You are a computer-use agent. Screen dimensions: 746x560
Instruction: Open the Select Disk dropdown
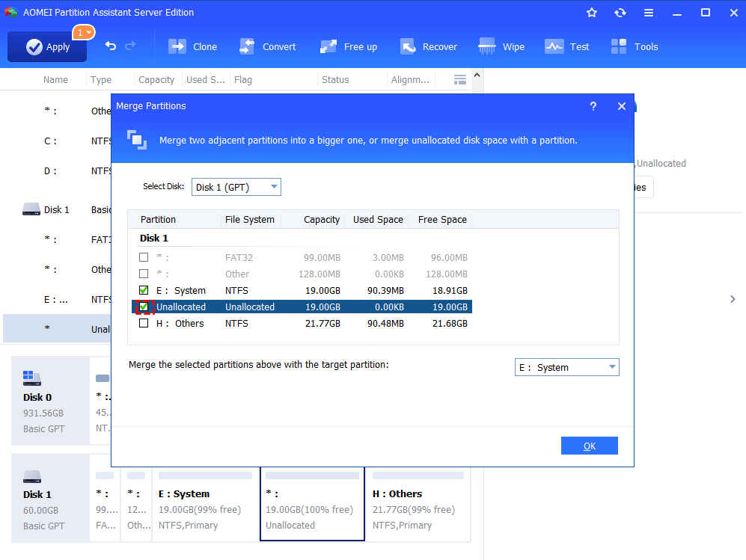(236, 187)
